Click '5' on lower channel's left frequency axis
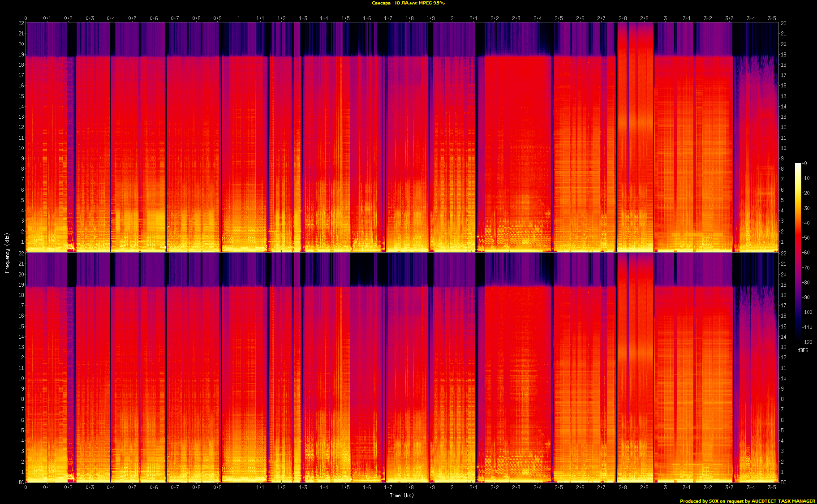 [x=22, y=431]
